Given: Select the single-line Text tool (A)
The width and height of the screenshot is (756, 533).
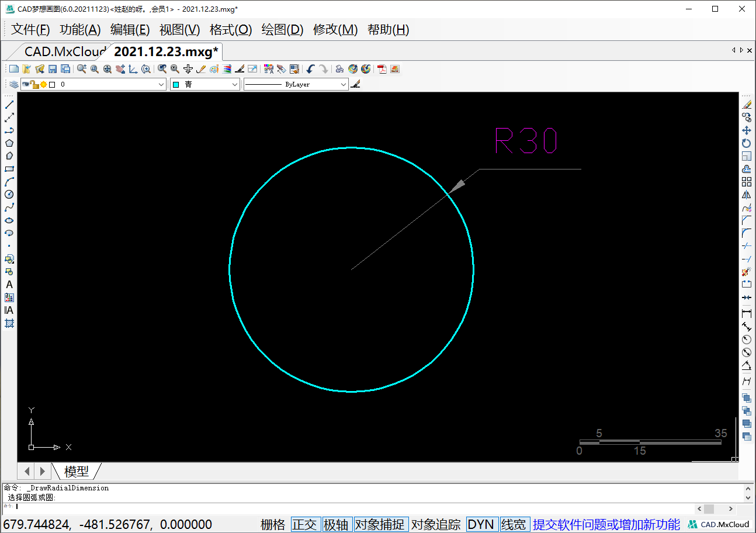Looking at the screenshot, I should (x=9, y=285).
